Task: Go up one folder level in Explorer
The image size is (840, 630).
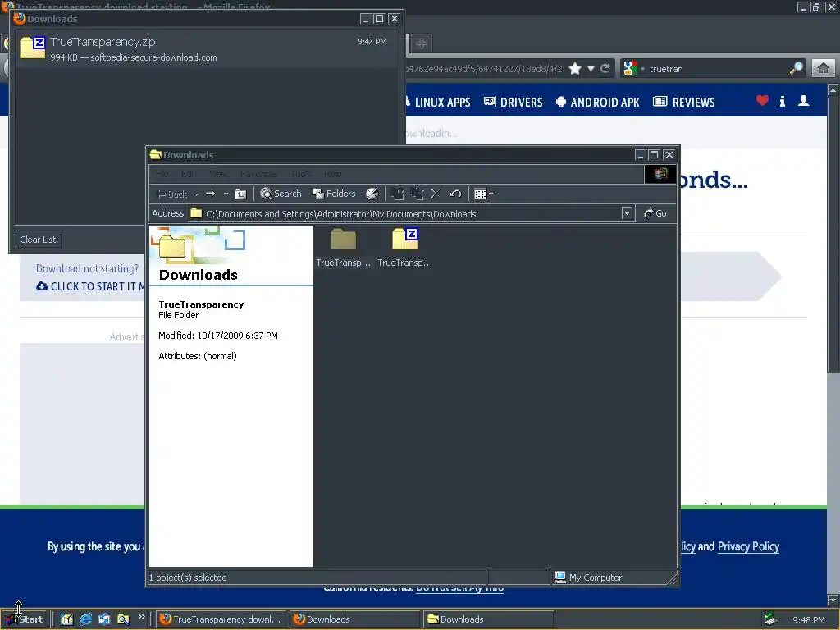Action: point(240,194)
